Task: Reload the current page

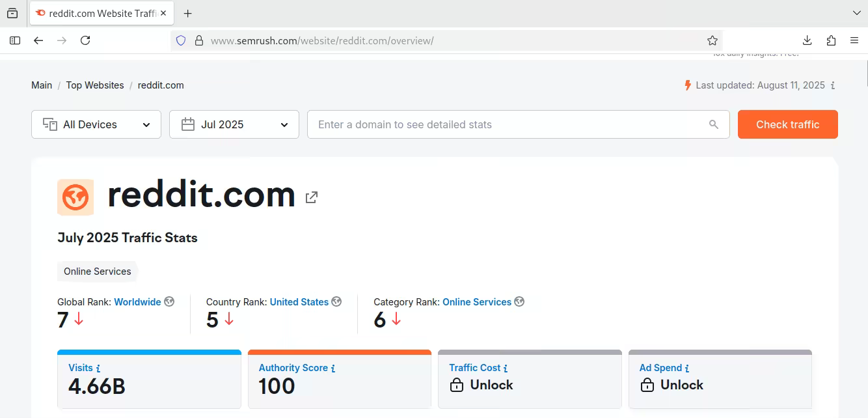Action: tap(85, 40)
